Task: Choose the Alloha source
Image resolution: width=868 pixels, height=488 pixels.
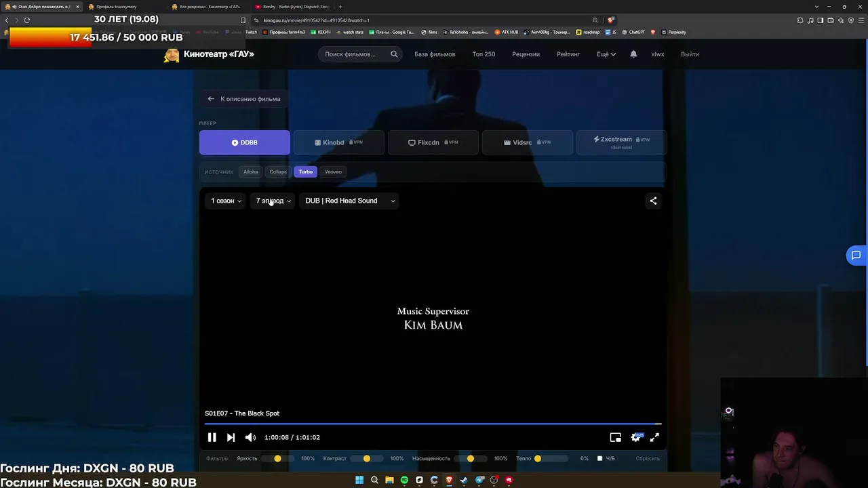Action: coord(251,172)
